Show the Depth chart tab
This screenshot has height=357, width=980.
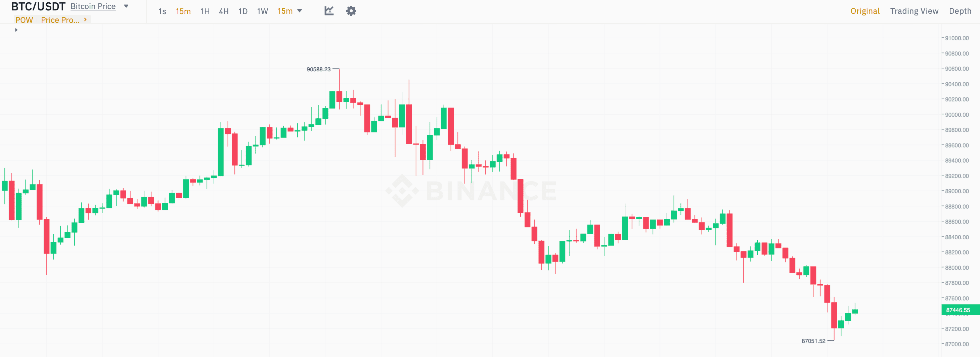point(960,11)
